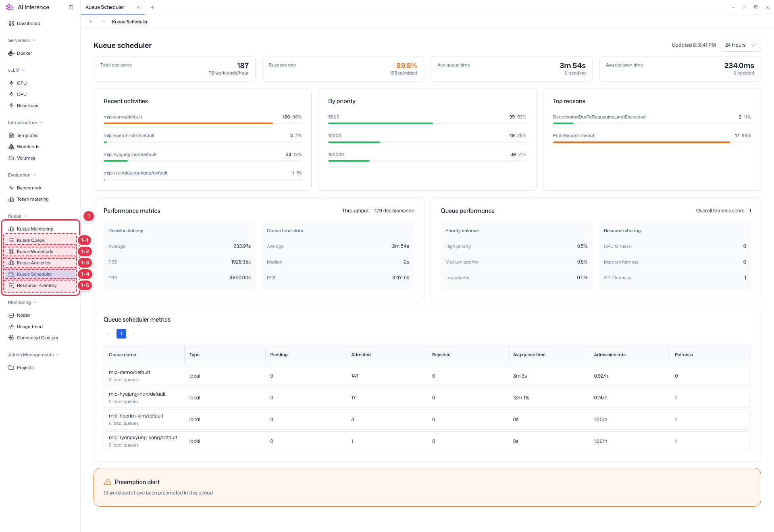This screenshot has width=774, height=532.
Task: Open the Benchmark page
Action: [x=29, y=188]
